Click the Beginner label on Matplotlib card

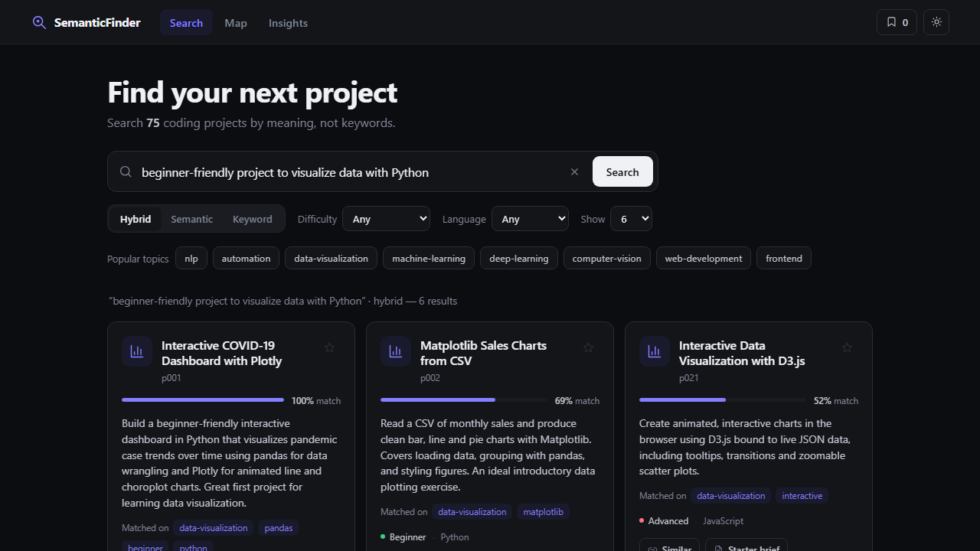click(x=407, y=537)
